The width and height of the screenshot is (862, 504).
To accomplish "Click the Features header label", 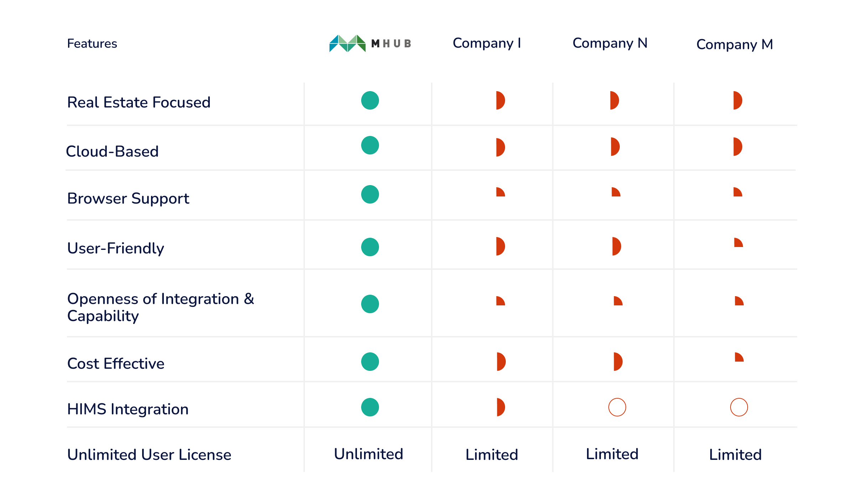I will pyautogui.click(x=92, y=44).
